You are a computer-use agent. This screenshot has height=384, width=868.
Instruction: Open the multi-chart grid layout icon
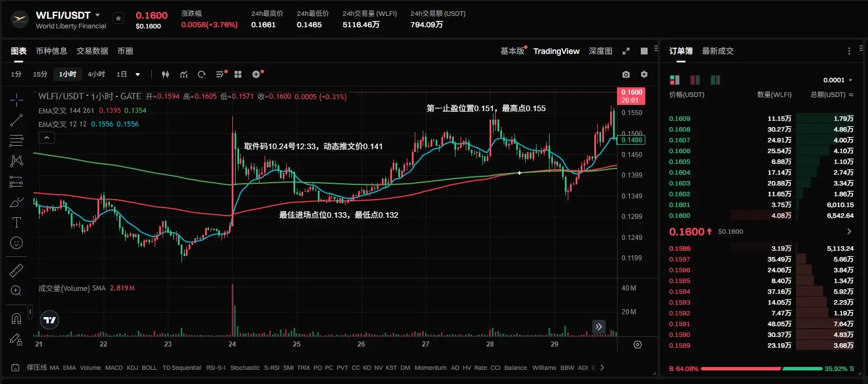coord(238,74)
